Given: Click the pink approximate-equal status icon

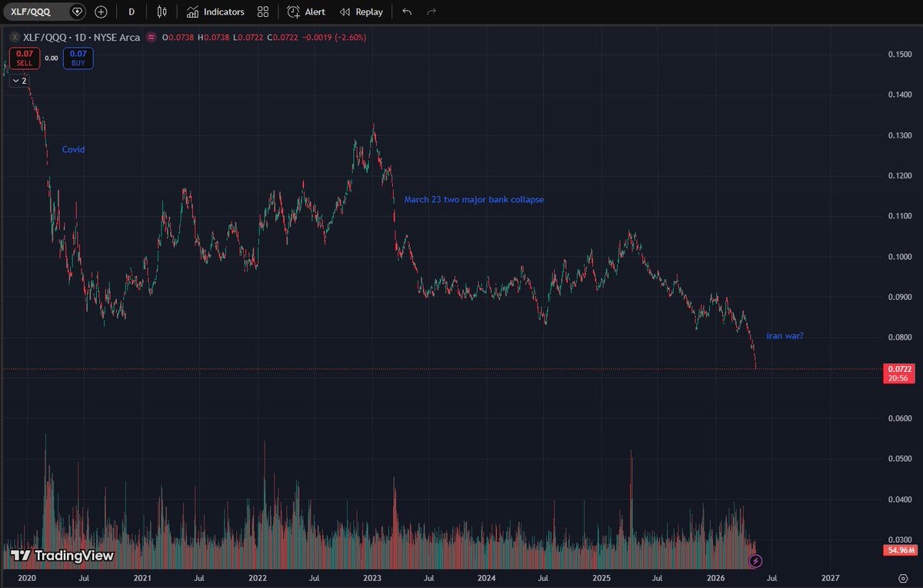Looking at the screenshot, I should (152, 37).
